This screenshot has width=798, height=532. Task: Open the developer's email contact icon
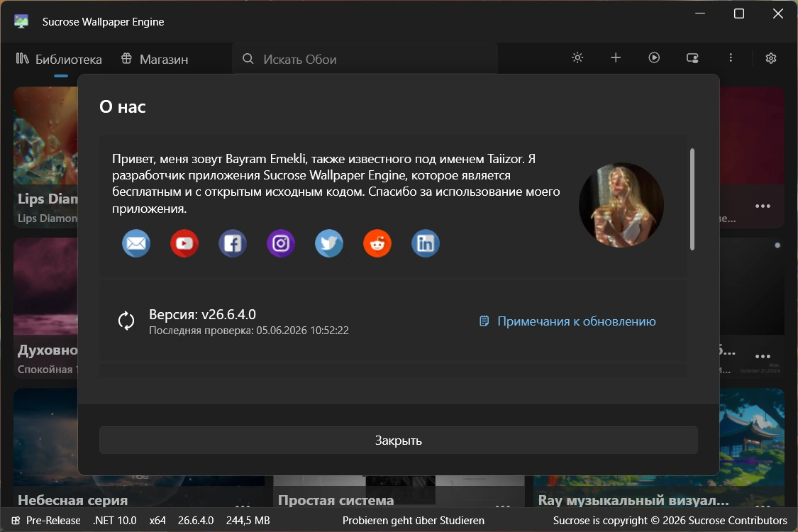click(x=136, y=243)
